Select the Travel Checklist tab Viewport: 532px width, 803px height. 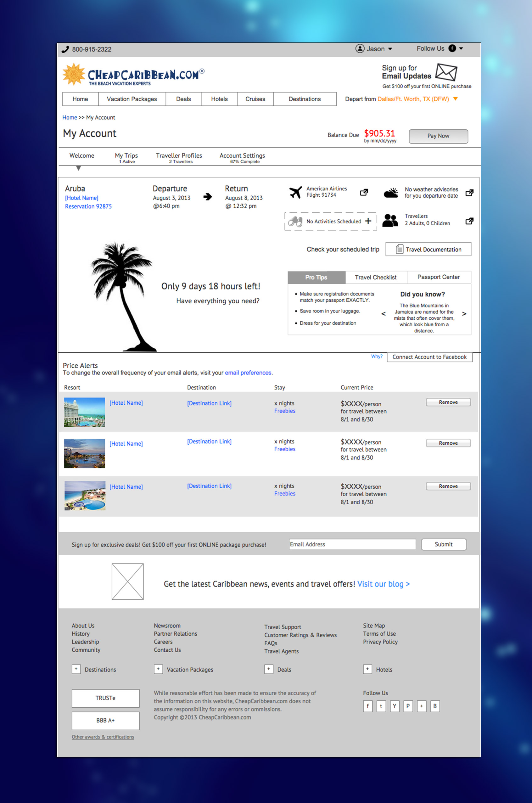[x=376, y=277]
